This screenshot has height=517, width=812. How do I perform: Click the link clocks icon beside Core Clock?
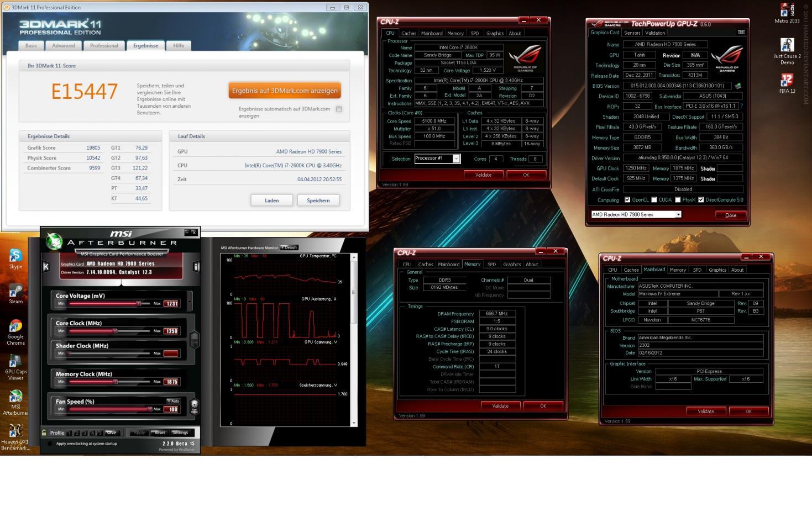point(195,339)
